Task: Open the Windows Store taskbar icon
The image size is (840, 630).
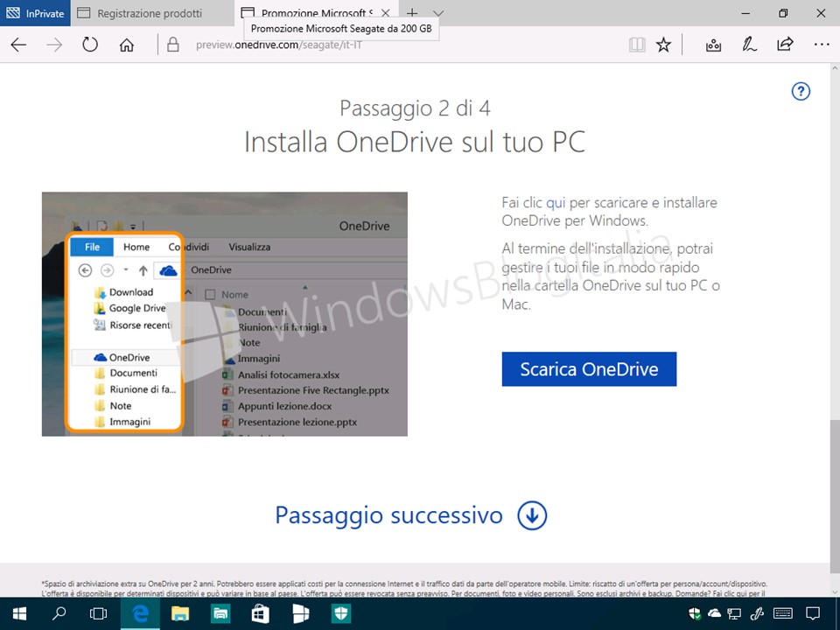Action: (x=261, y=614)
